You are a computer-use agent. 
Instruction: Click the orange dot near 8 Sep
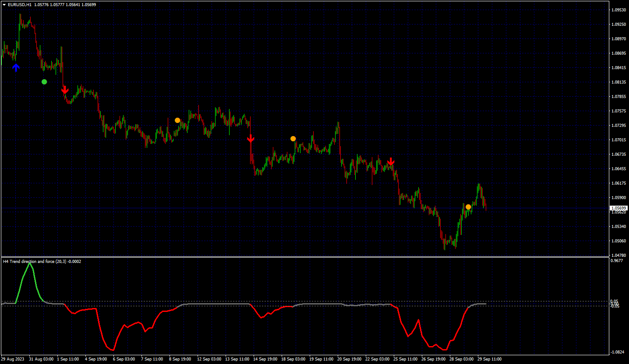[x=177, y=120]
